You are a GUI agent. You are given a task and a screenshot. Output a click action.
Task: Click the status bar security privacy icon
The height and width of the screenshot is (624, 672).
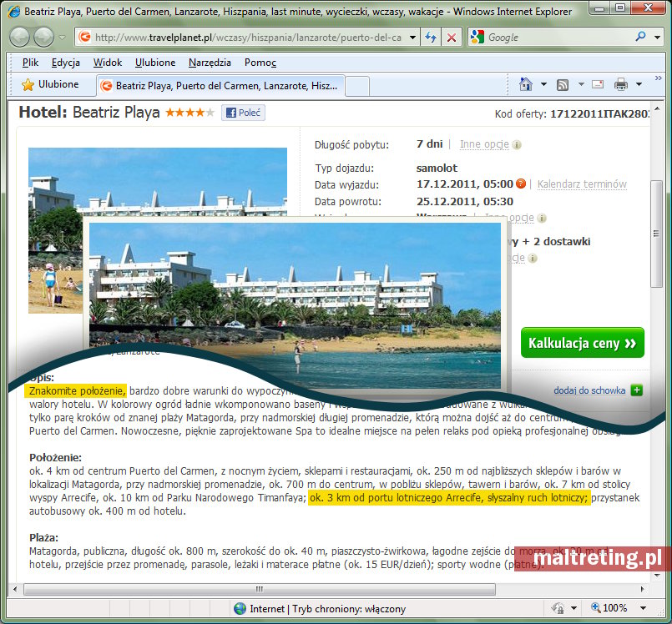click(x=558, y=607)
